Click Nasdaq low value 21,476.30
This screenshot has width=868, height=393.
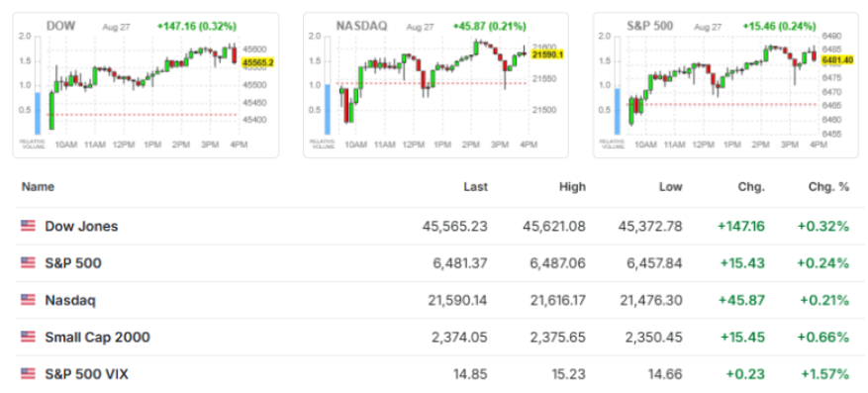click(x=652, y=301)
